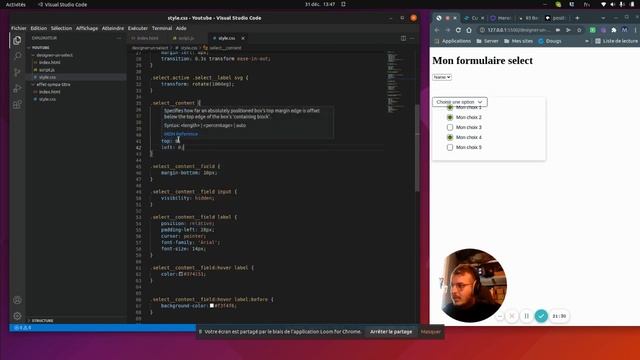Screen dimensions: 640x360
Task: Open Liste de lecture in Chrome
Action: (x=616, y=41)
